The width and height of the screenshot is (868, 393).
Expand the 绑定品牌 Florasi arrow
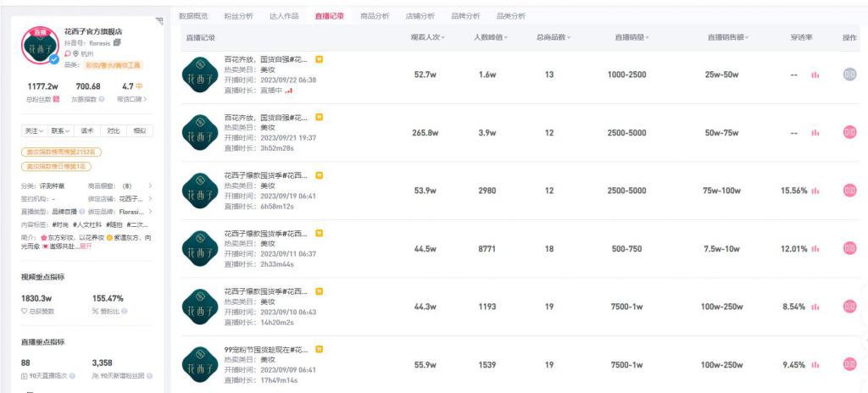(150, 212)
